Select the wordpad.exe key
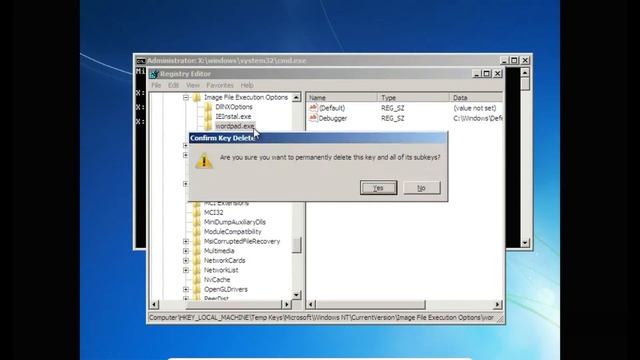Viewport: 640px width, 360px height. click(235, 126)
